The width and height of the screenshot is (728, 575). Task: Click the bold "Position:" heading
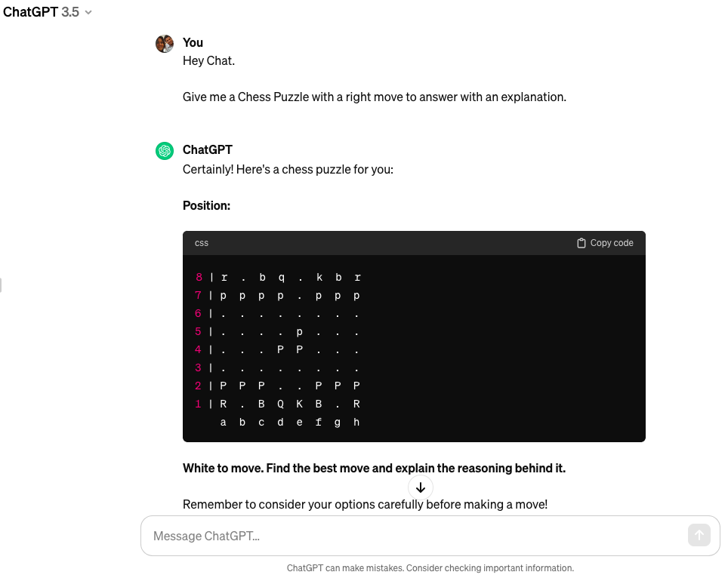[206, 205]
